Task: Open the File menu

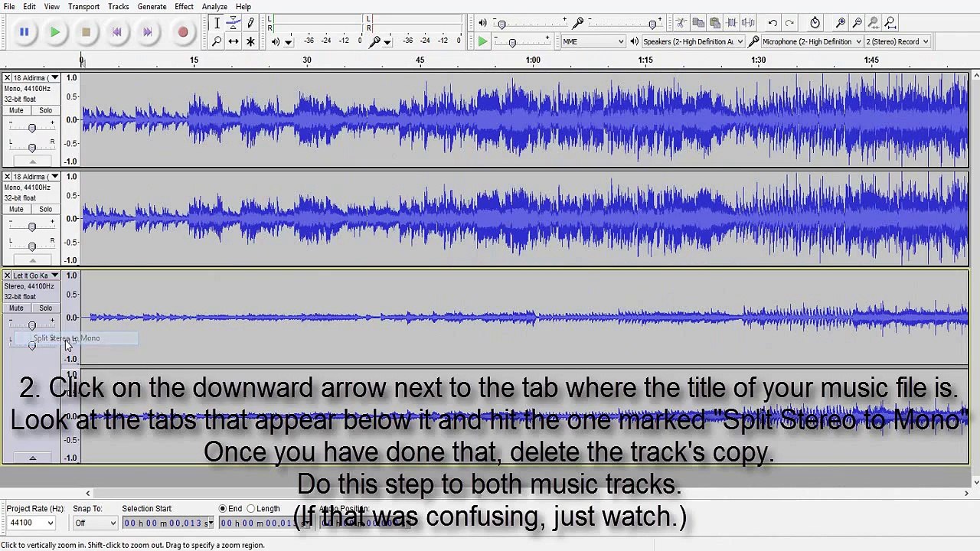Action: [9, 6]
